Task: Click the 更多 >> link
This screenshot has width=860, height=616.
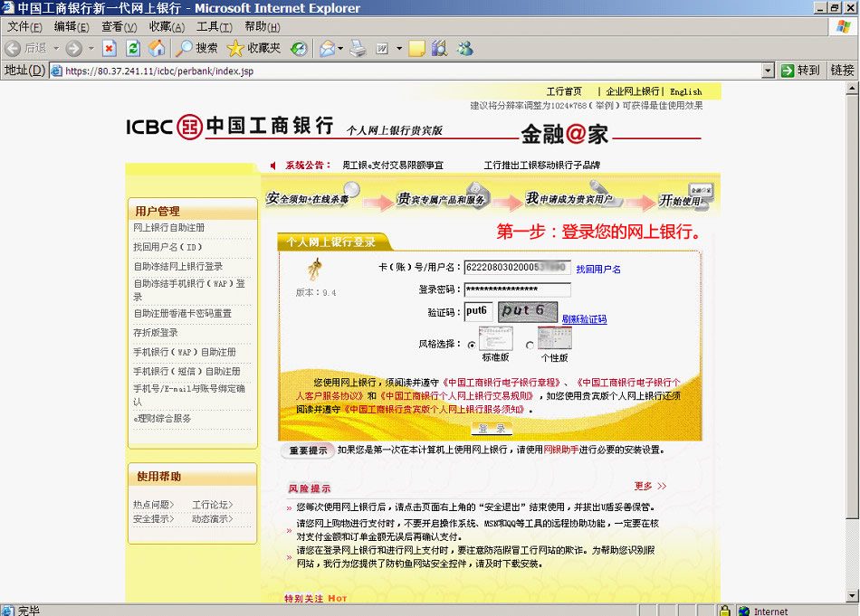Action: (x=650, y=486)
